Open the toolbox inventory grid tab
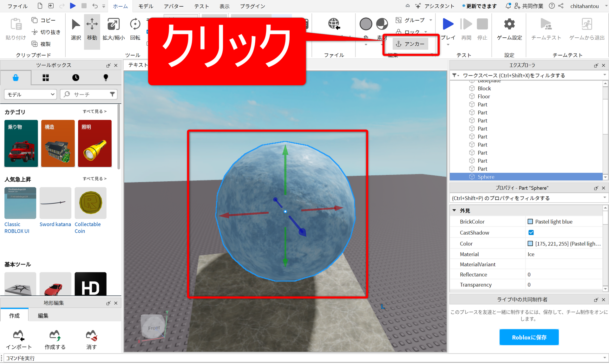 46,78
